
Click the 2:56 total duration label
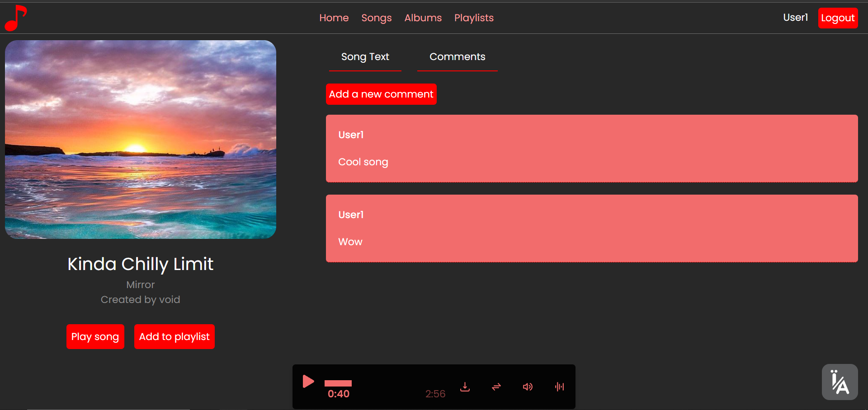435,394
